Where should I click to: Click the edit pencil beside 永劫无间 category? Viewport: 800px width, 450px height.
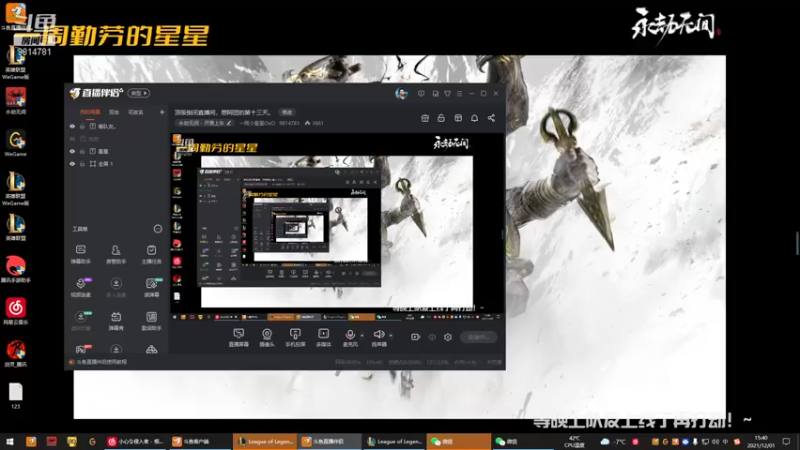tap(229, 123)
